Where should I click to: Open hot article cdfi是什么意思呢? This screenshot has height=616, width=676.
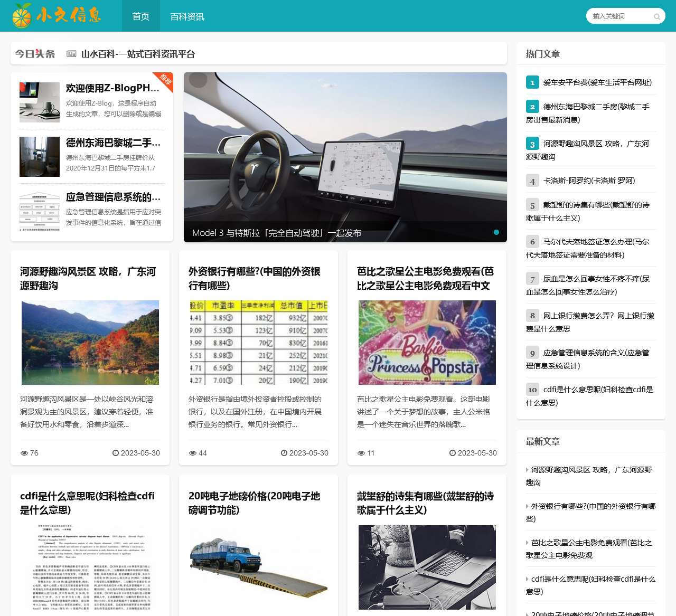pos(590,396)
